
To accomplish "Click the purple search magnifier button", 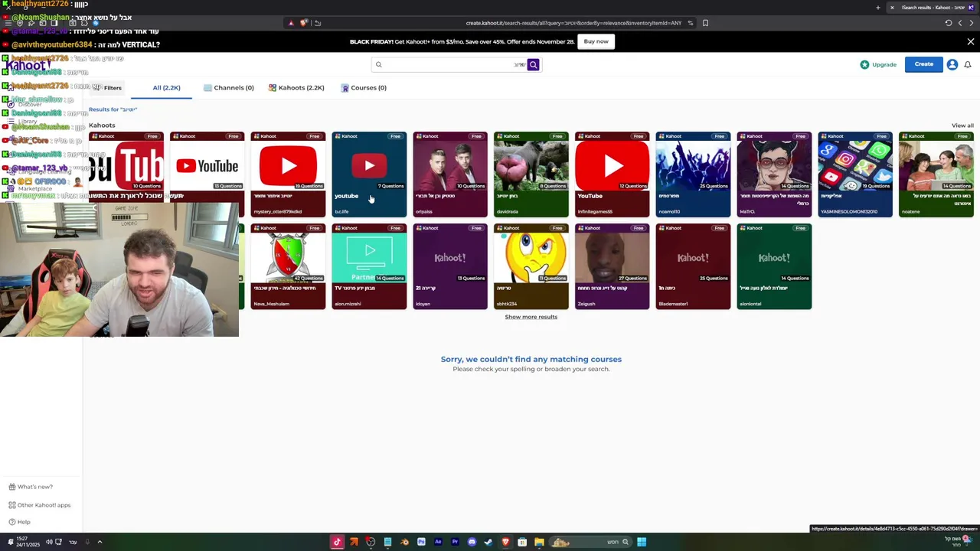I will pos(534,64).
